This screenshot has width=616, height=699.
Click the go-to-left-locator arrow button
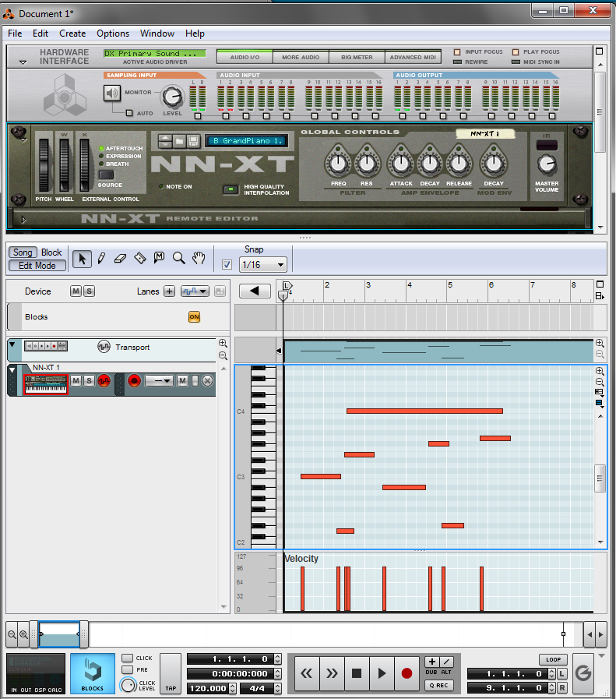point(255,291)
